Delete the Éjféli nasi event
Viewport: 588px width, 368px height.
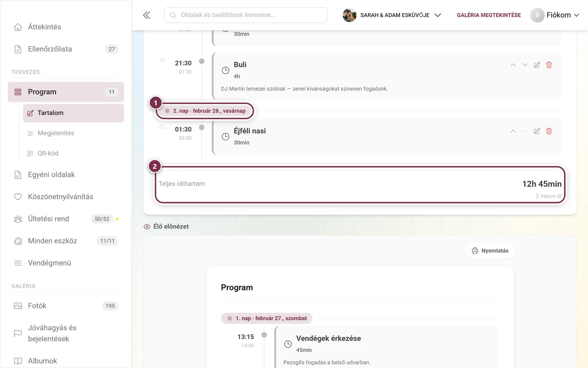tap(549, 131)
